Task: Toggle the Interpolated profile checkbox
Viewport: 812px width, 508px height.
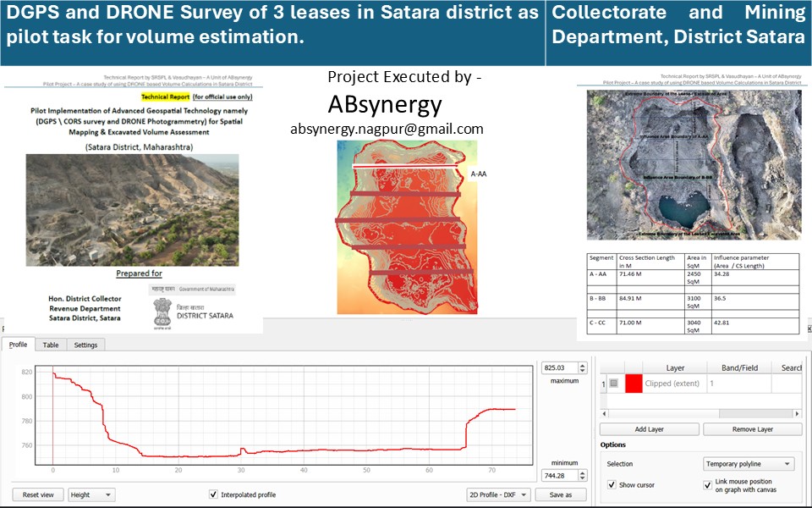Action: pos(213,494)
